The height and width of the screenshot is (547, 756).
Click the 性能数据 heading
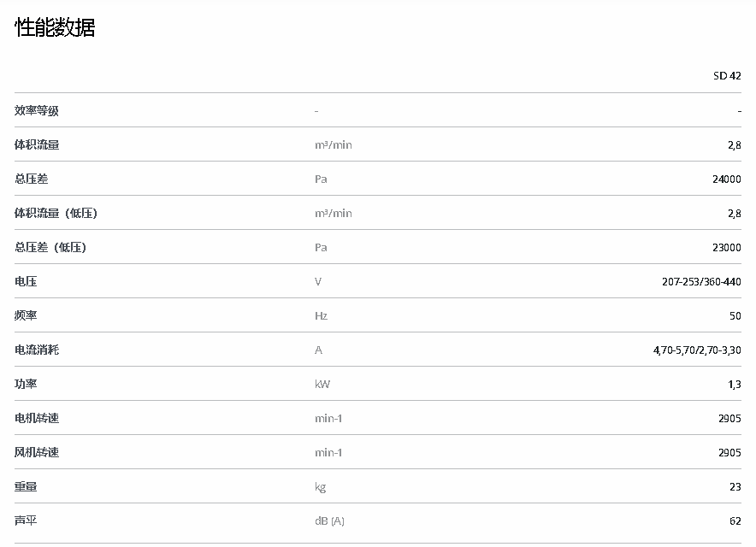55,27
